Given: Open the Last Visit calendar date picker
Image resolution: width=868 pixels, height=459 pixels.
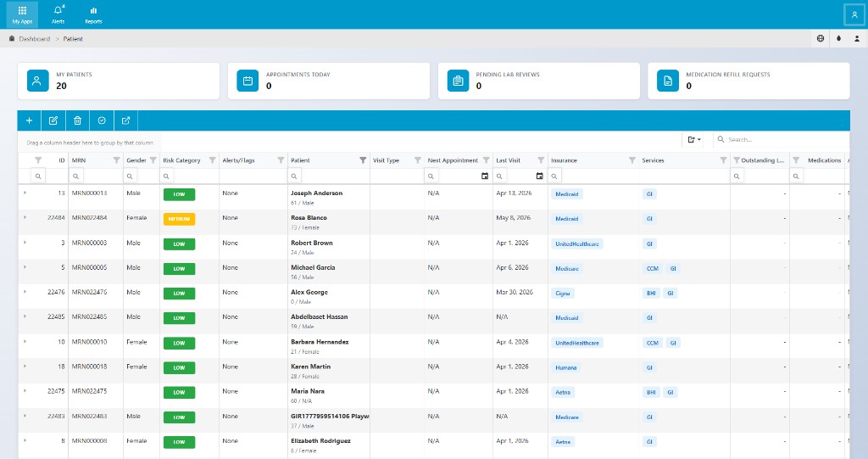Looking at the screenshot, I should click(540, 176).
